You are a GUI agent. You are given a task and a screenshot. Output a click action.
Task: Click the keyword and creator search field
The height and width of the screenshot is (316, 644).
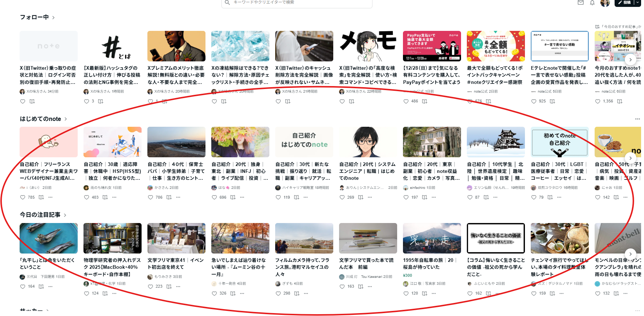(x=298, y=3)
